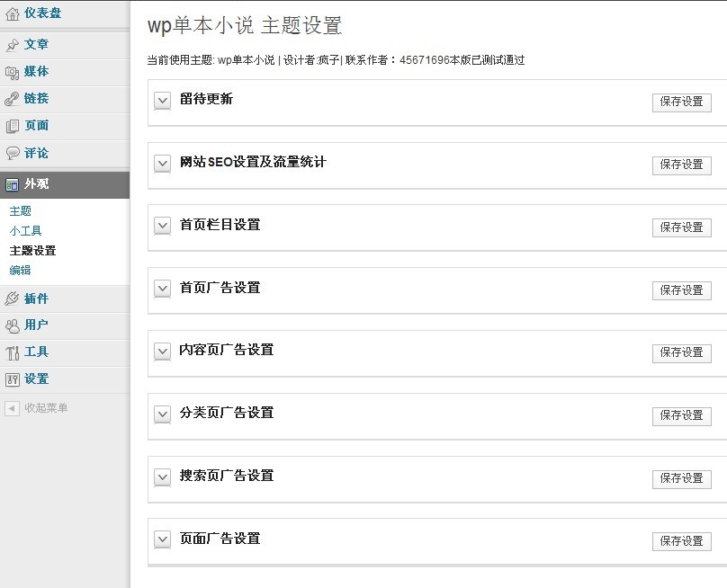The height and width of the screenshot is (588, 727).
Task: Click the Links (链接) chain icon
Action: [x=12, y=99]
